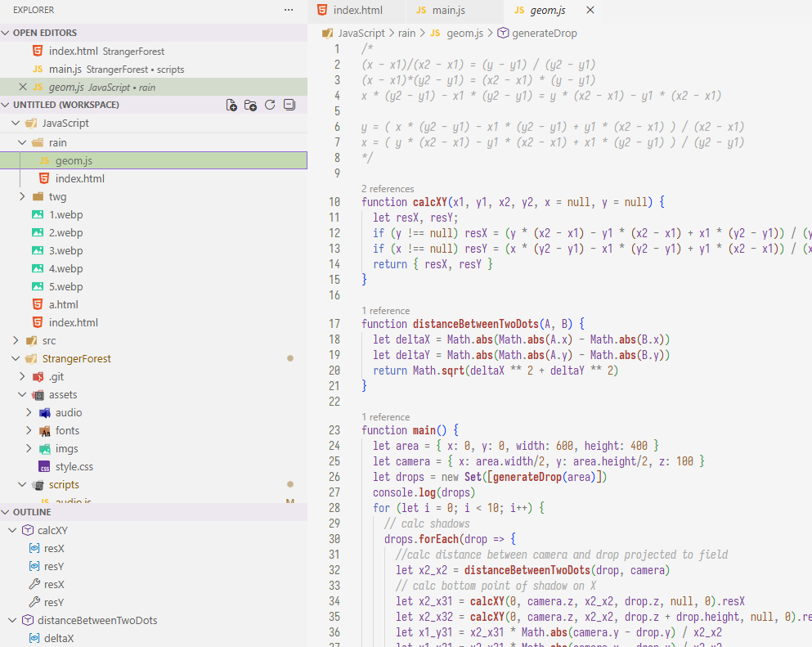812x647 pixels.
Task: Collapse the Outline section
Action: [x=6, y=512]
